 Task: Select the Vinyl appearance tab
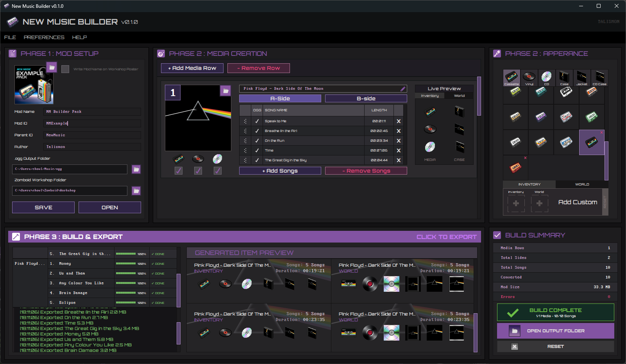point(529,78)
